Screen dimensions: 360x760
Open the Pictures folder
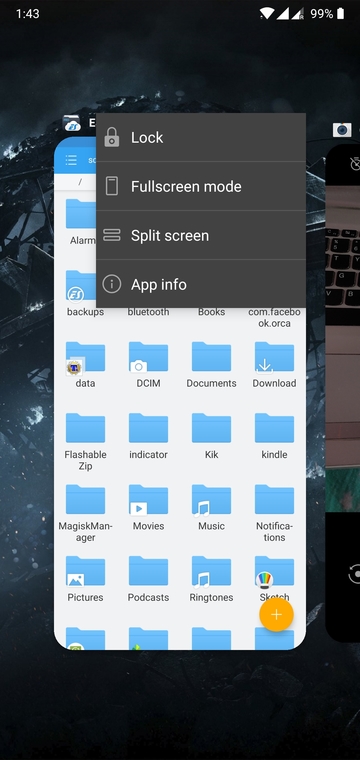[85, 579]
